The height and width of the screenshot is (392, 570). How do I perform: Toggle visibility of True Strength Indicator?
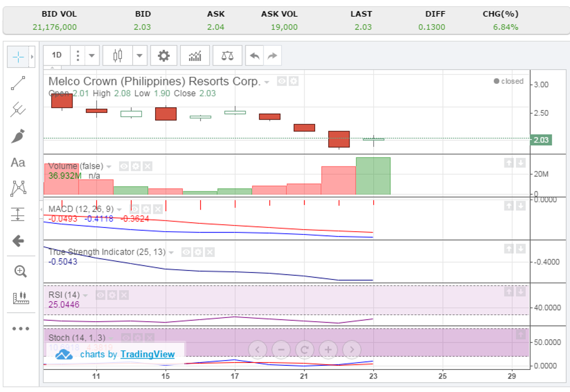(x=186, y=252)
